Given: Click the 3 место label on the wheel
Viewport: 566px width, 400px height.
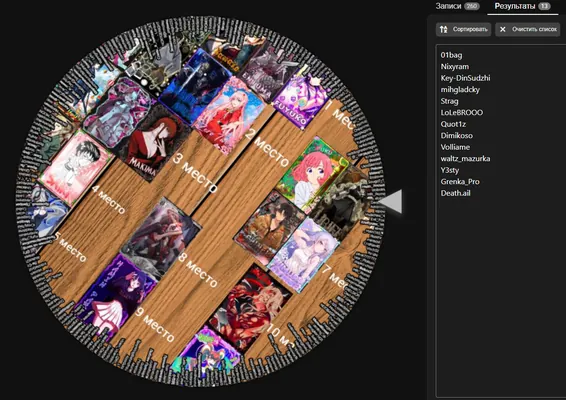Looking at the screenshot, I should (x=195, y=173).
